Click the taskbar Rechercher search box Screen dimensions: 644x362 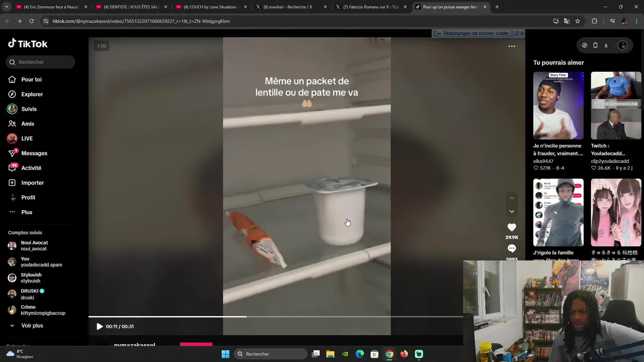(271, 354)
